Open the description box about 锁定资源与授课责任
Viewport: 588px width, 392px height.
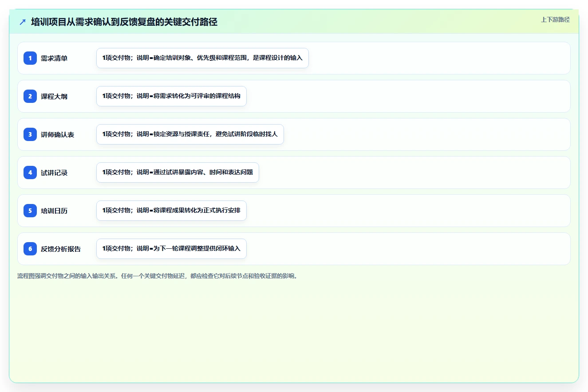pyautogui.click(x=190, y=134)
